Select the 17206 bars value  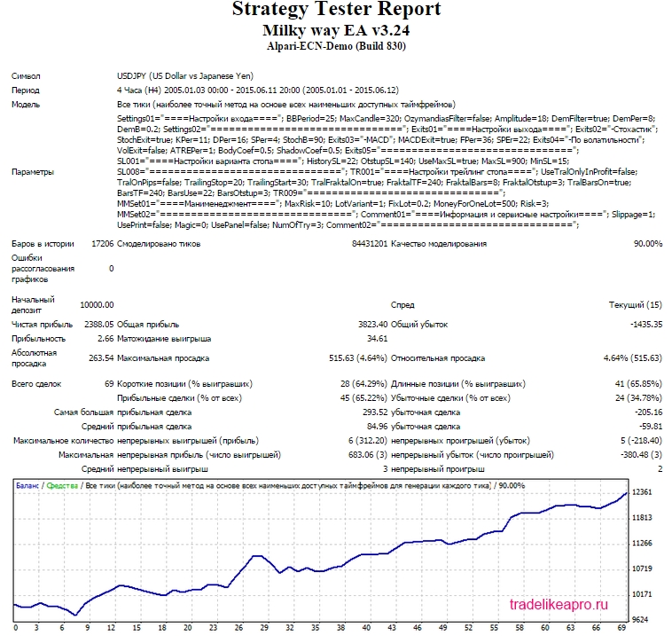click(103, 244)
